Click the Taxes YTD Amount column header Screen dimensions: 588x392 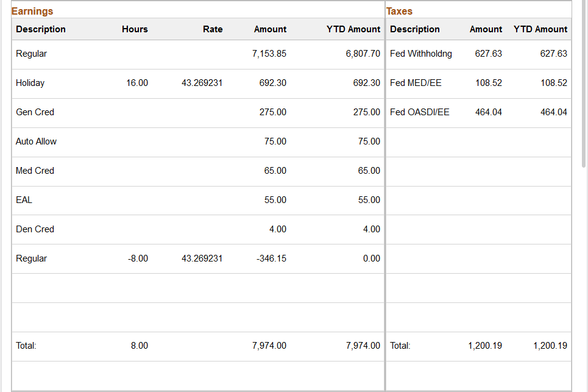click(540, 29)
